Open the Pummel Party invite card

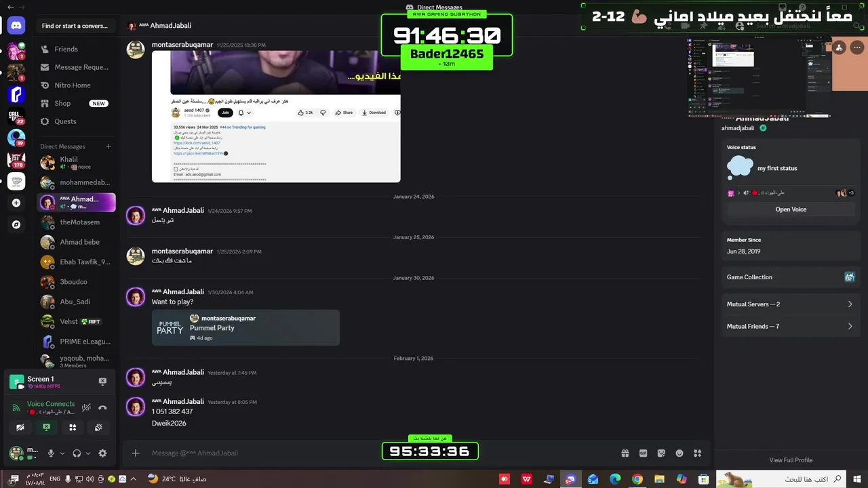245,327
